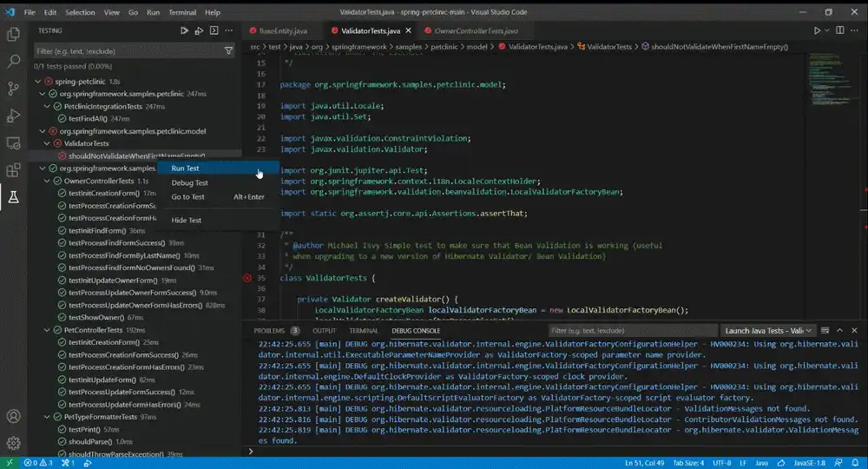Collapse the spring-petclinic root node
This screenshot has height=469, width=868.
coord(37,82)
